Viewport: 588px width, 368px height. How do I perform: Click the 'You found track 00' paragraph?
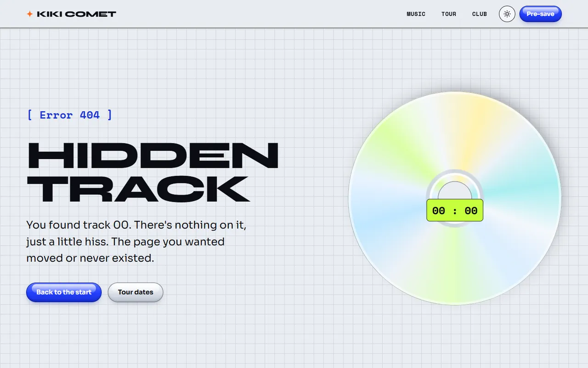coord(139,241)
